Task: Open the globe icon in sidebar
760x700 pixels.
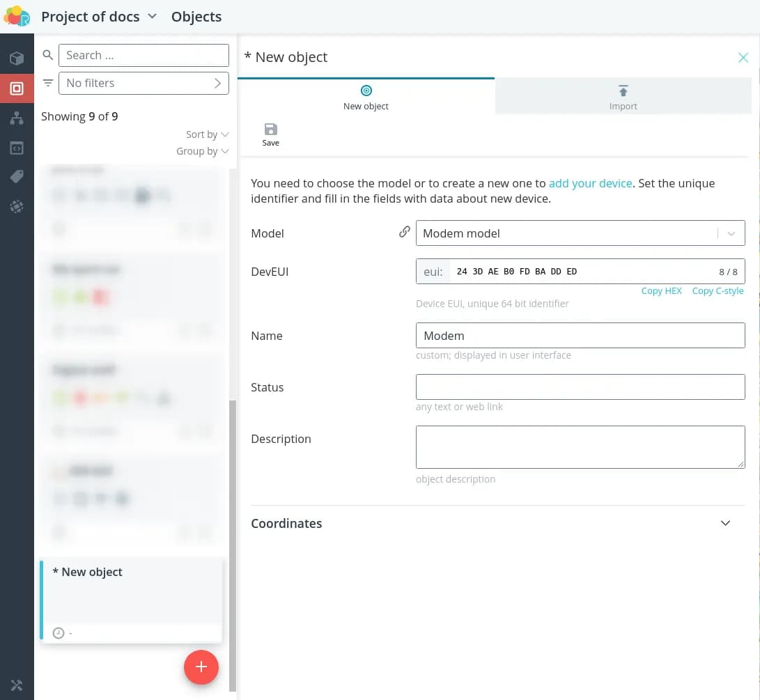Action: 17,207
